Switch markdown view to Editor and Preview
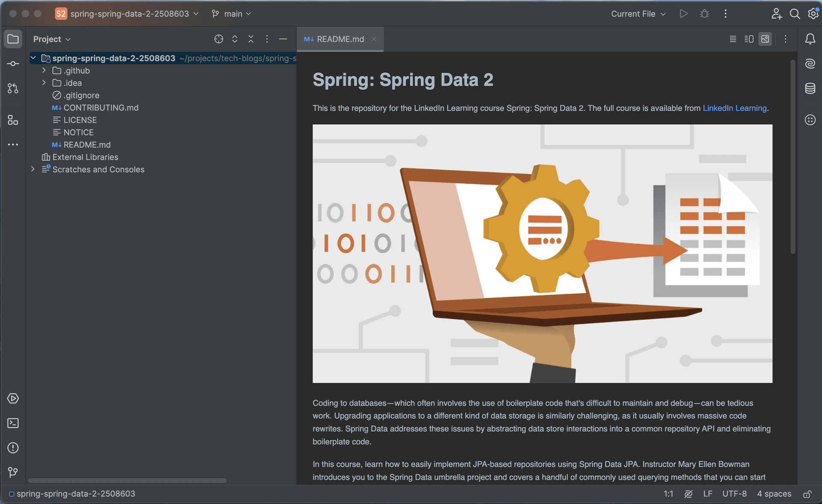 [x=749, y=39]
